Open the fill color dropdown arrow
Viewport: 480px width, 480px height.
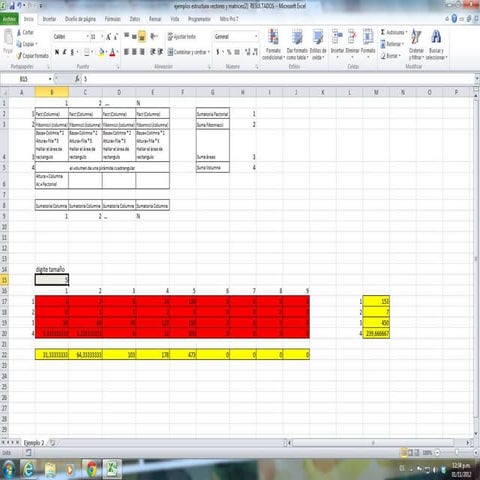click(x=106, y=52)
